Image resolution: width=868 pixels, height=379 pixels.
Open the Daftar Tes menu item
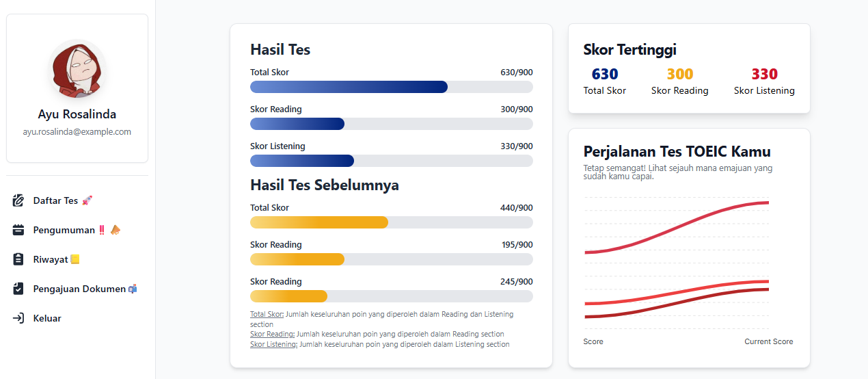56,200
